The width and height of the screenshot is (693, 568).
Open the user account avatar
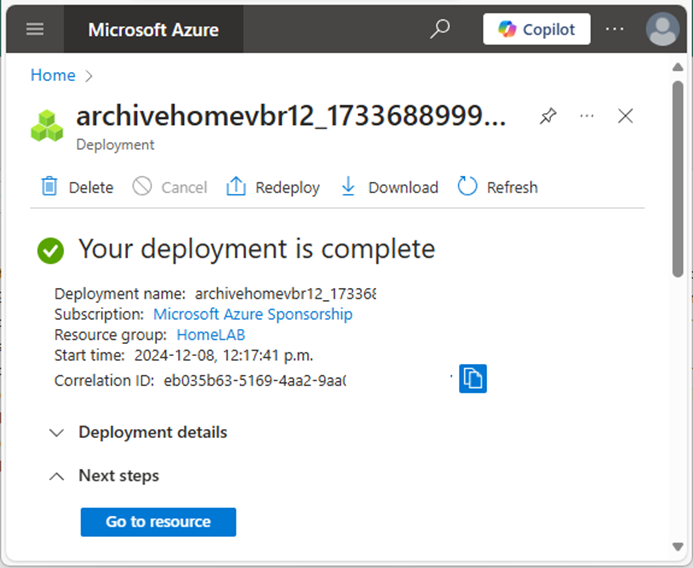click(662, 29)
